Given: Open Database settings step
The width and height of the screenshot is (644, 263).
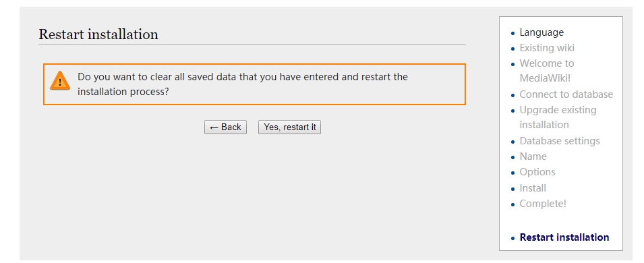Looking at the screenshot, I should [x=560, y=141].
